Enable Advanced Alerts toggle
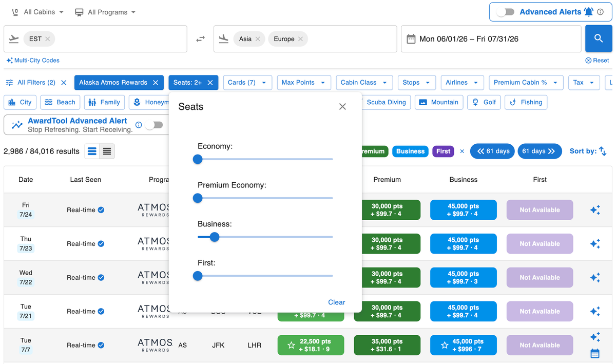This screenshot has height=364, width=616. [505, 11]
